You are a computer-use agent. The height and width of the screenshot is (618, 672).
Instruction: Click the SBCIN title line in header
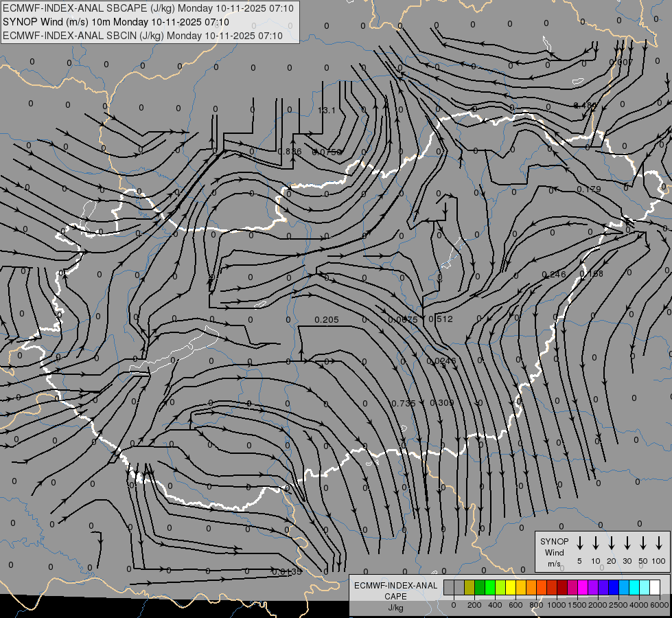[143, 36]
